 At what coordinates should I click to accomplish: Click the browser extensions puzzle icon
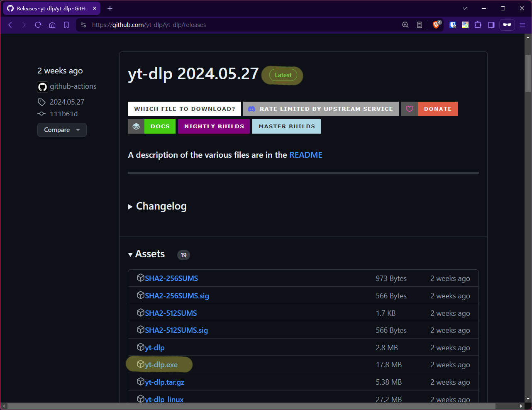(478, 25)
